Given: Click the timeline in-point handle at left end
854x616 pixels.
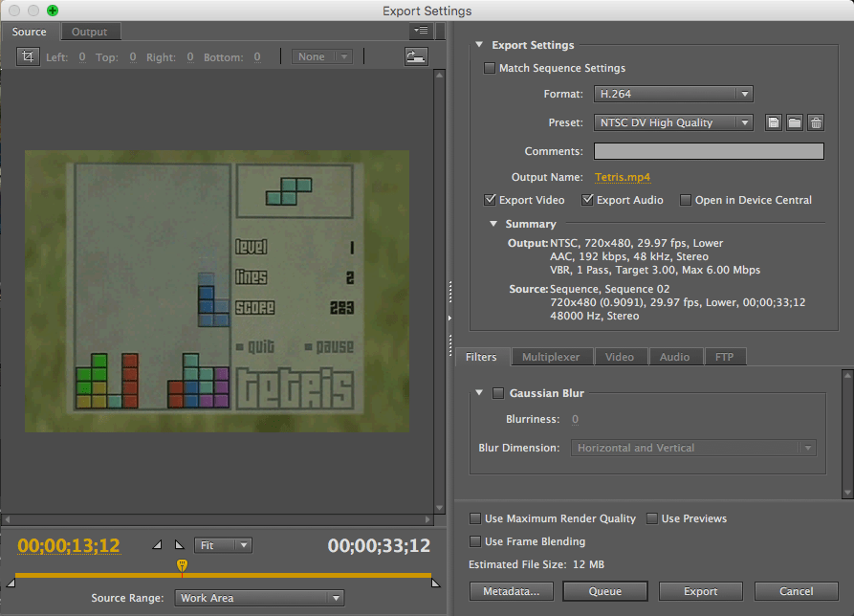Looking at the screenshot, I should tap(11, 583).
